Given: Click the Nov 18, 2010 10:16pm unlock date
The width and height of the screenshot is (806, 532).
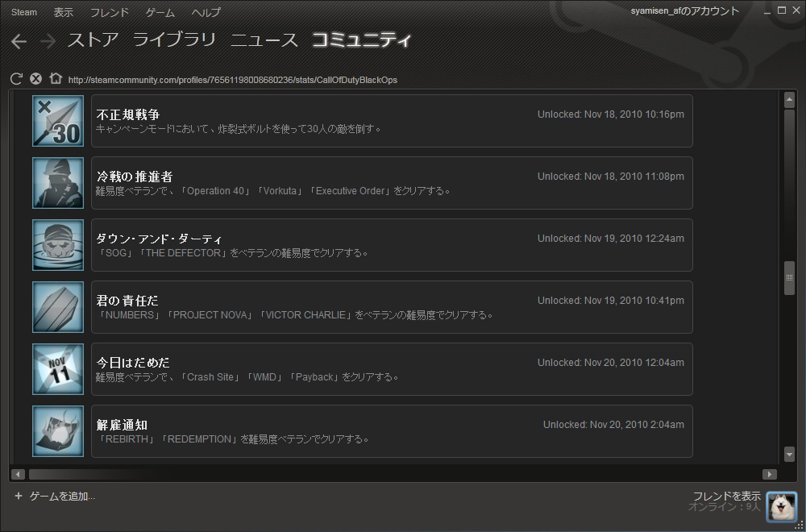Looking at the screenshot, I should pyautogui.click(x=611, y=114).
